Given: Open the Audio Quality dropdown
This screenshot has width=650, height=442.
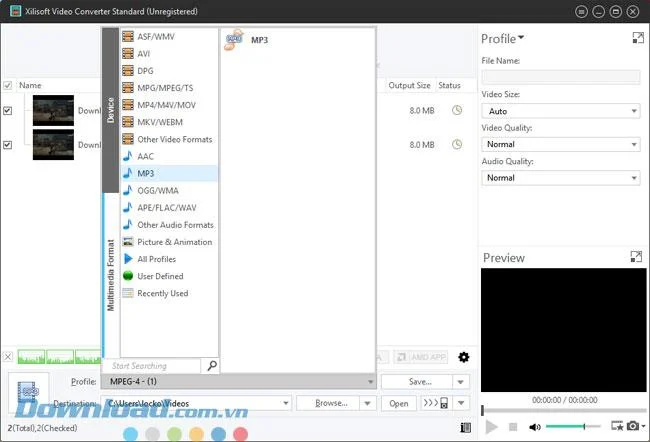Looking at the screenshot, I should point(560,178).
